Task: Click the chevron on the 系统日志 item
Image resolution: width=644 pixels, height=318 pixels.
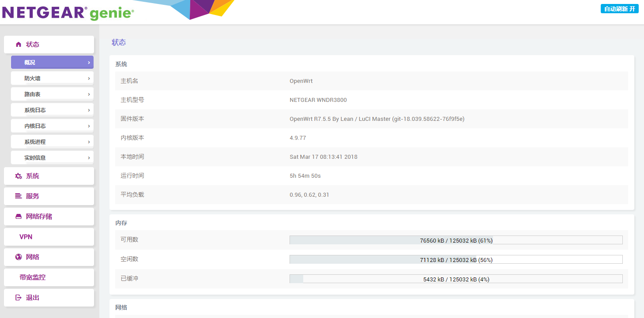Action: coord(89,110)
